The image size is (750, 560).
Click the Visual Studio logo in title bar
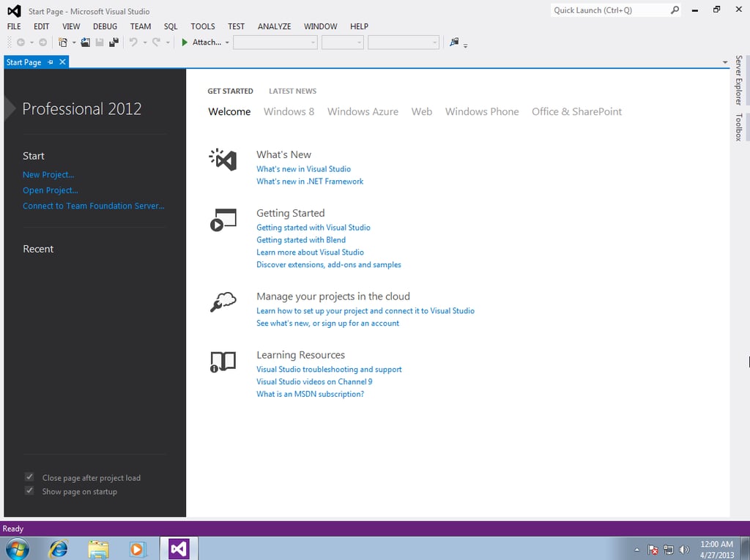(x=15, y=11)
